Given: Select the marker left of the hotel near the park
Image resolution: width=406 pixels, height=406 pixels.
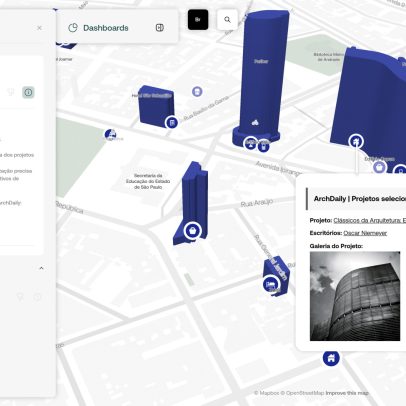Looking at the screenshot, I should point(110,135).
